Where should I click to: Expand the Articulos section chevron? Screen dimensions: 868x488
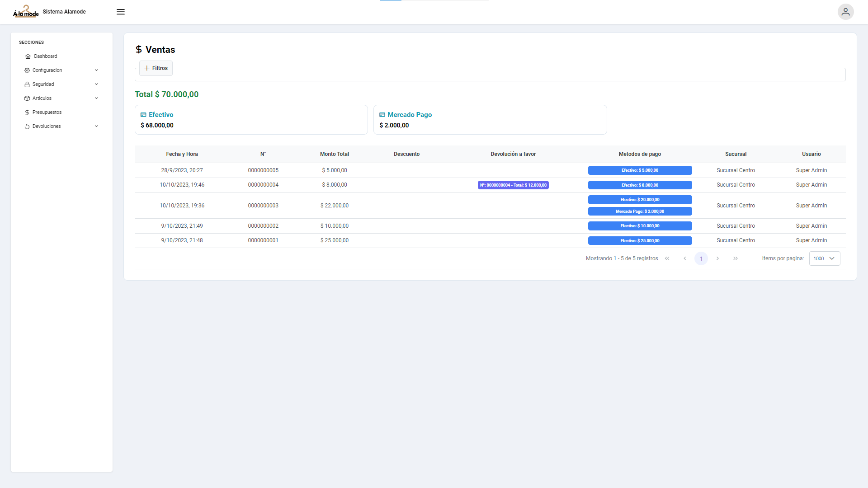96,99
